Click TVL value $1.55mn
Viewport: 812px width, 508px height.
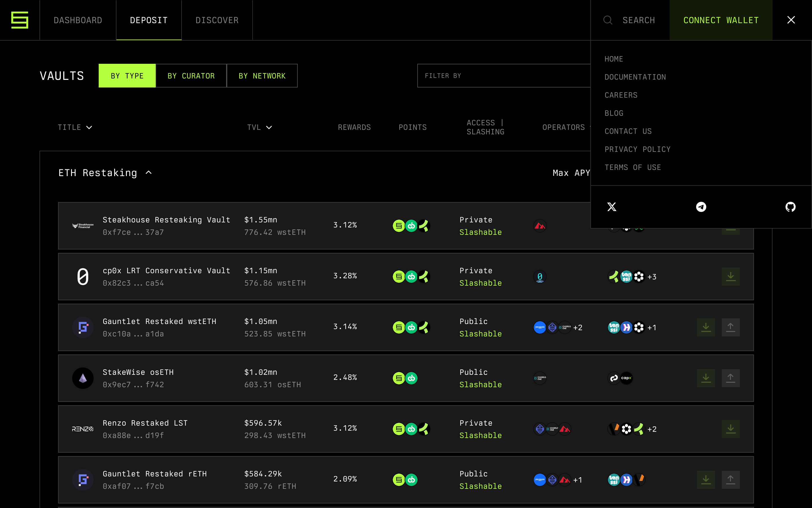261,220
